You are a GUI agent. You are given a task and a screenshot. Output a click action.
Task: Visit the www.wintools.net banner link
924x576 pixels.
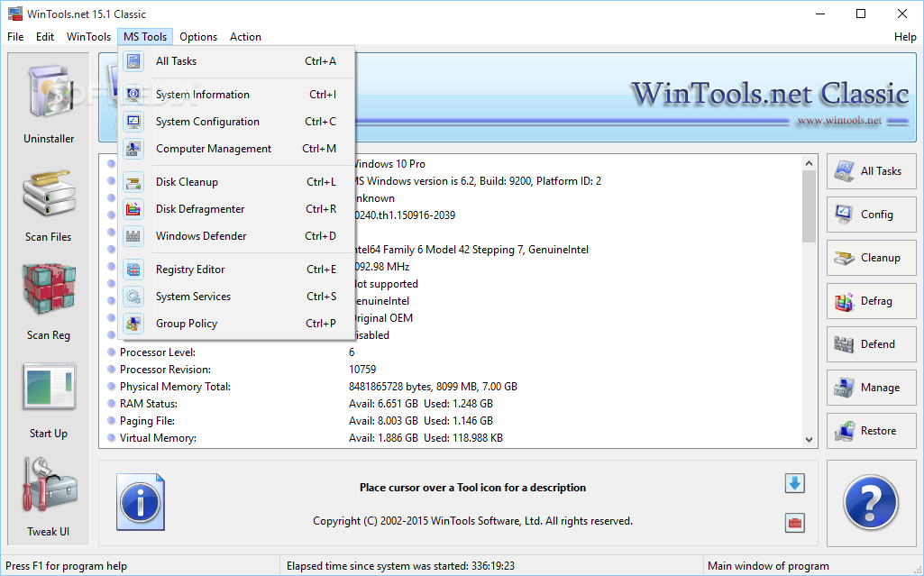tap(839, 121)
